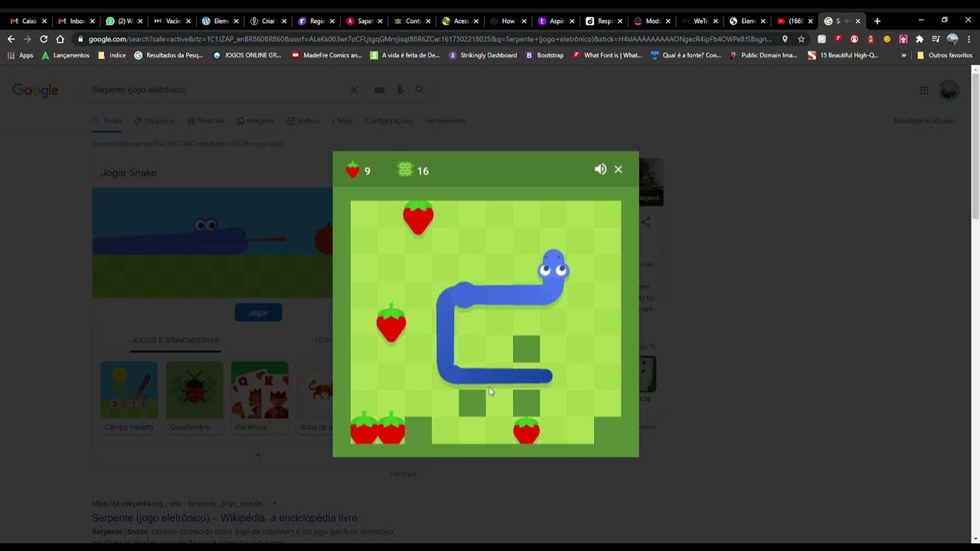Open the Strikingly Dashboard bookmark
980x551 pixels.
point(482,55)
